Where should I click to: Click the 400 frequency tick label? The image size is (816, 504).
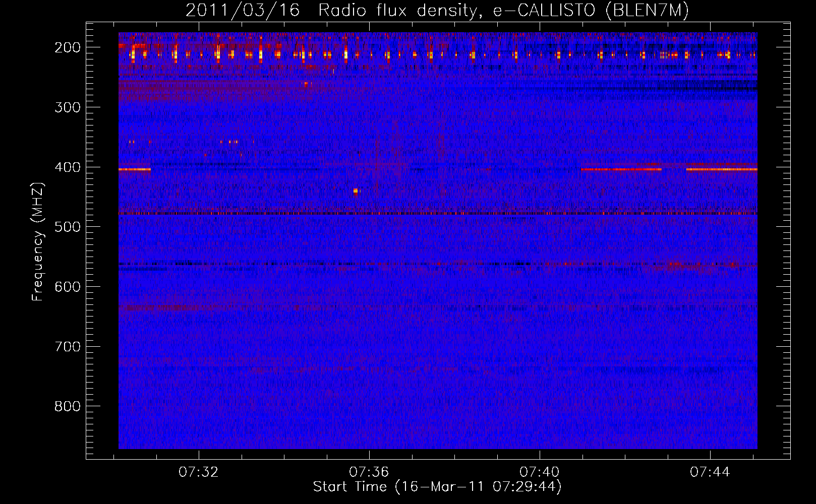(x=68, y=167)
